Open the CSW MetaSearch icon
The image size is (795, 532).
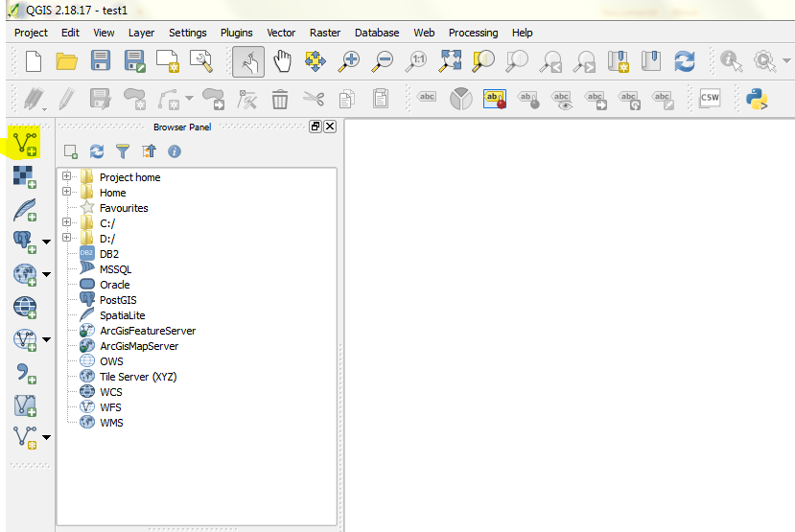pyautogui.click(x=710, y=98)
